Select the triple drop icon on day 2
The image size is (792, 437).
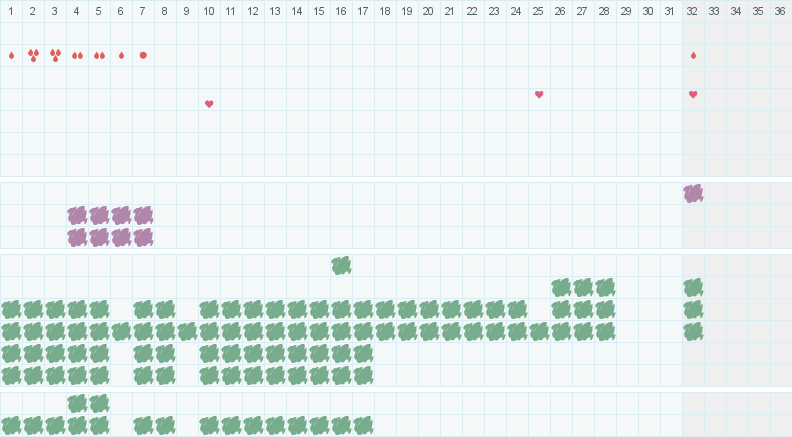point(33,55)
